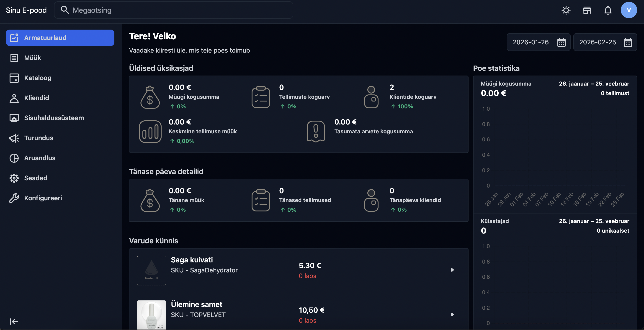Collapse the sidebar with arrow icon
This screenshot has width=644, height=330.
coord(14,321)
